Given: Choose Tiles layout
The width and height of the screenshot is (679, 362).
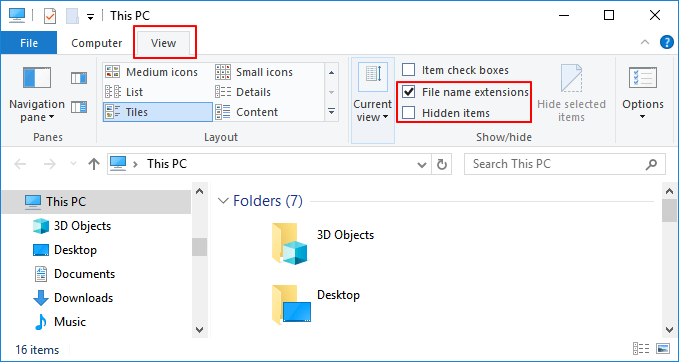Looking at the screenshot, I should click(x=158, y=112).
